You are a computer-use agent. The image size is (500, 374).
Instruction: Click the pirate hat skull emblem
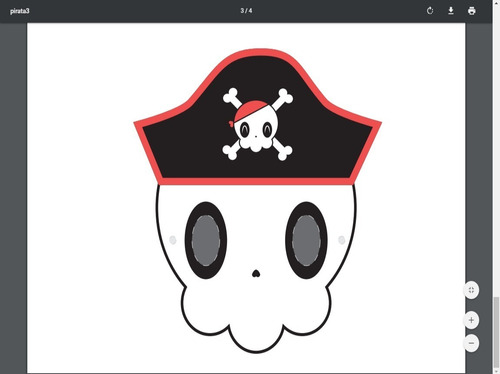tap(258, 124)
